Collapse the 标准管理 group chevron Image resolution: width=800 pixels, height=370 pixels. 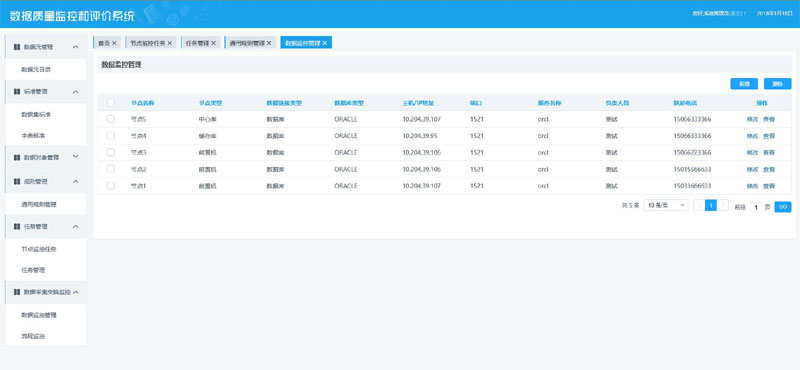pos(76,92)
